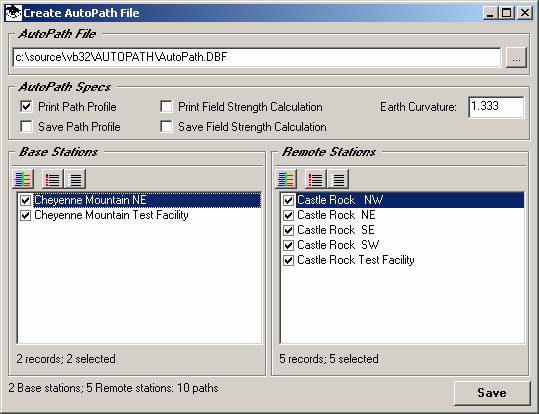Select Castle Rock Test Facility row

355,260
